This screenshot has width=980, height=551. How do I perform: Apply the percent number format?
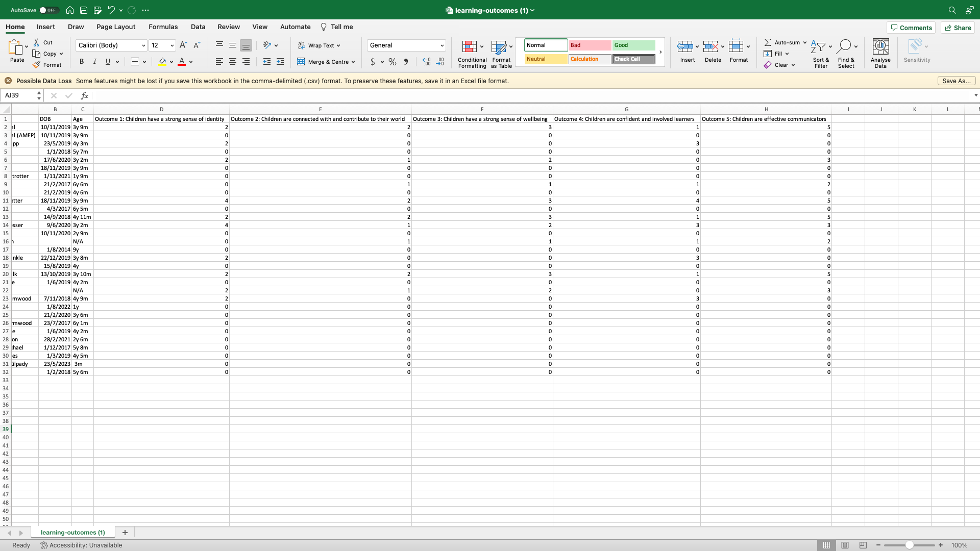(x=392, y=62)
